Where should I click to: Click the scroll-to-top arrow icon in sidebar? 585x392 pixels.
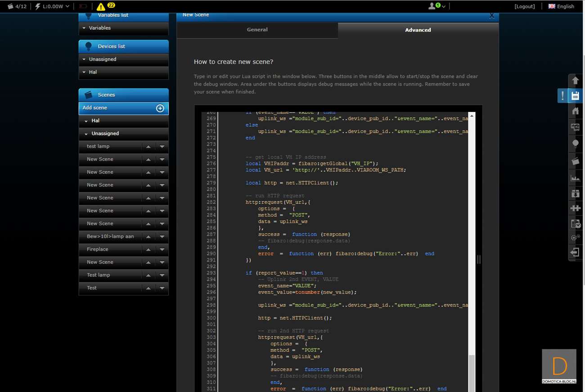click(x=575, y=81)
